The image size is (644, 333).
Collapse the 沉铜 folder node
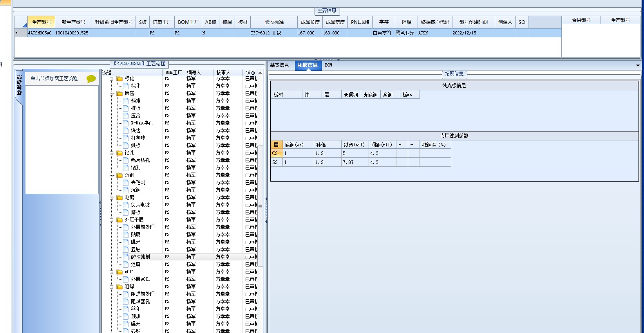pyautogui.click(x=112, y=175)
